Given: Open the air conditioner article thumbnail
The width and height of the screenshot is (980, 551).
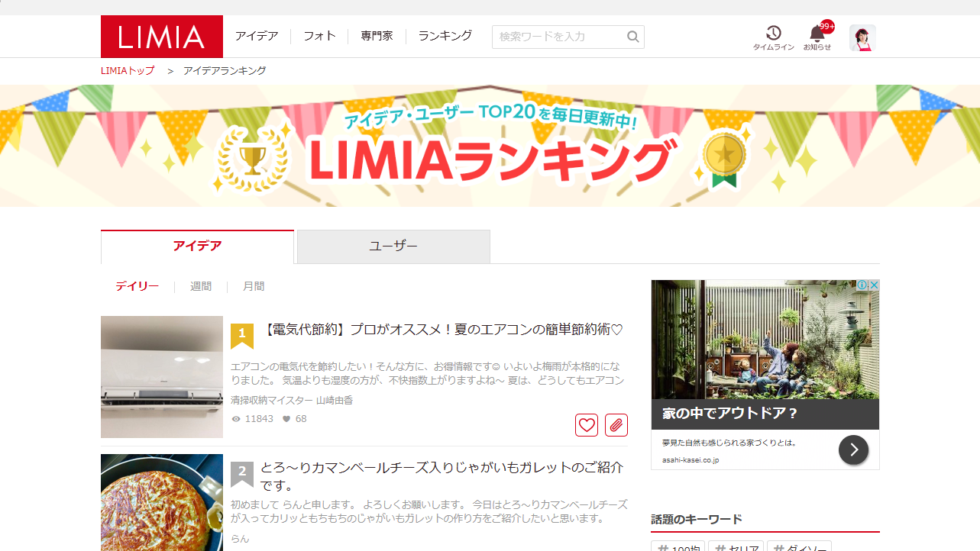Looking at the screenshot, I should pos(162,377).
